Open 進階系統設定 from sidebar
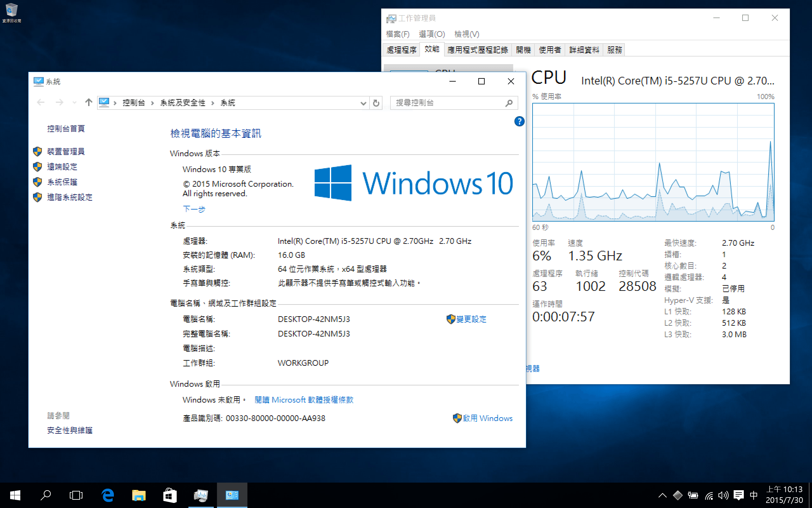 (70, 197)
